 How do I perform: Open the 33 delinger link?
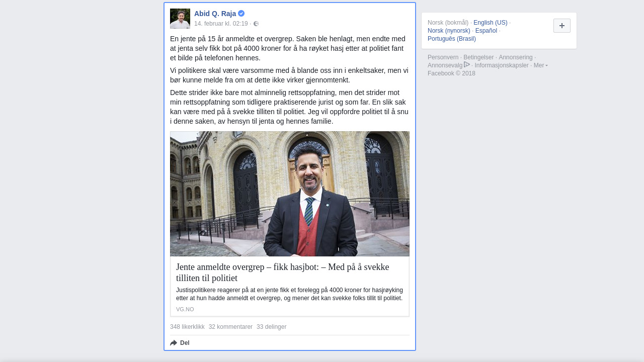point(271,327)
